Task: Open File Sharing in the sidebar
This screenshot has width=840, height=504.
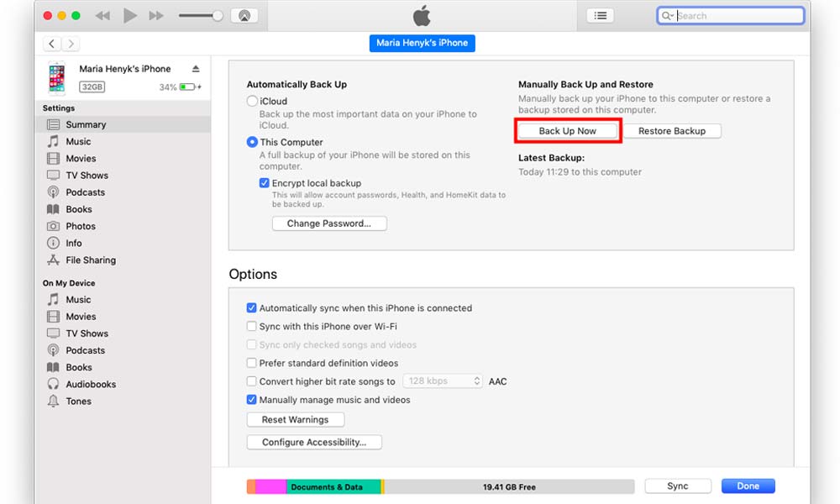Action: (90, 260)
